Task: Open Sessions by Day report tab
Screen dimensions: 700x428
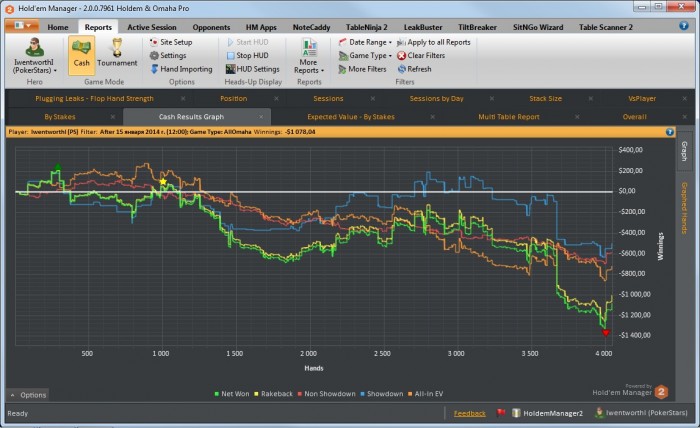Action: [x=437, y=99]
